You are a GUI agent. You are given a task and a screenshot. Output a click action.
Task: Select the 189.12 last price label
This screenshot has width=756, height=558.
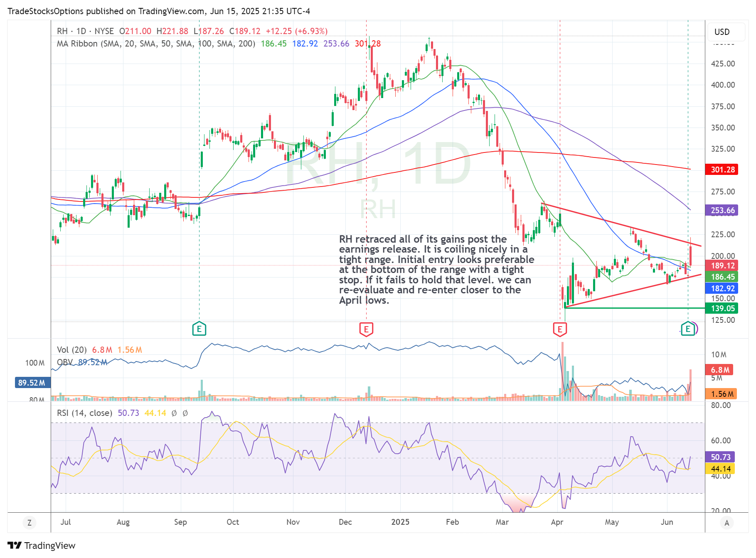pos(722,265)
